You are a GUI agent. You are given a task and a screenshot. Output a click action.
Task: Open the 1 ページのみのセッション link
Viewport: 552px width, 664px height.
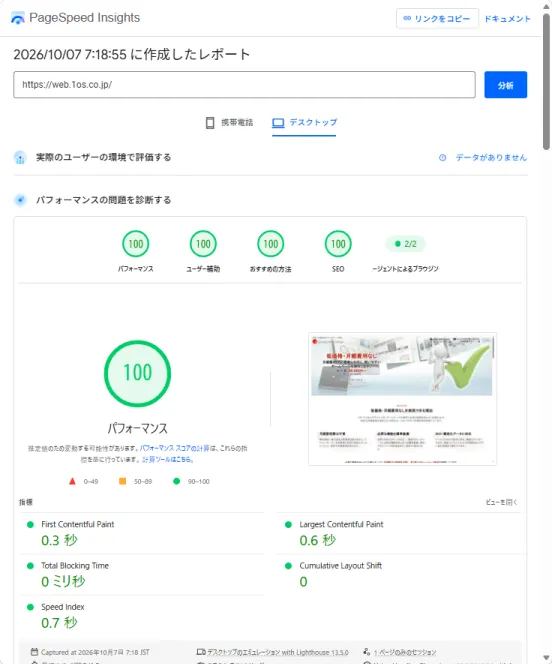405,653
